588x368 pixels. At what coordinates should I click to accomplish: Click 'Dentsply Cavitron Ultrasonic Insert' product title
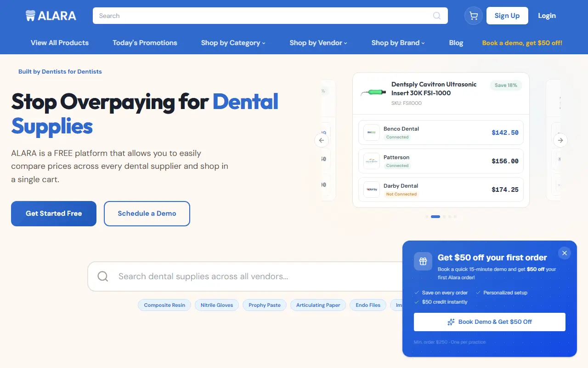pyautogui.click(x=434, y=89)
